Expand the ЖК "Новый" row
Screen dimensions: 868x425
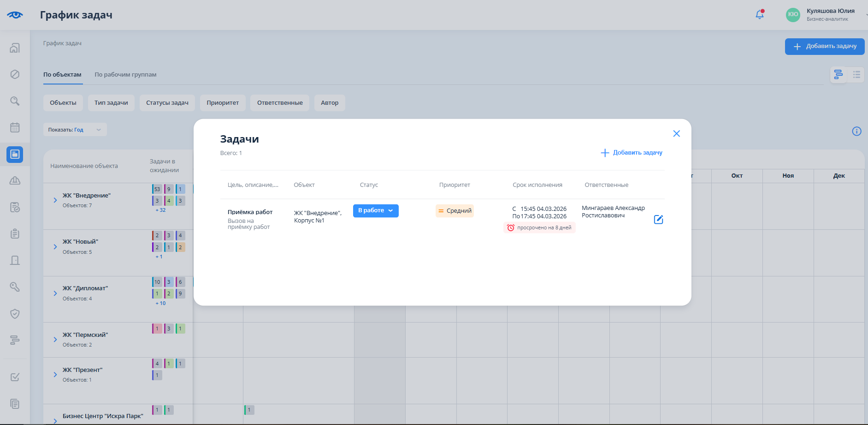coord(55,247)
